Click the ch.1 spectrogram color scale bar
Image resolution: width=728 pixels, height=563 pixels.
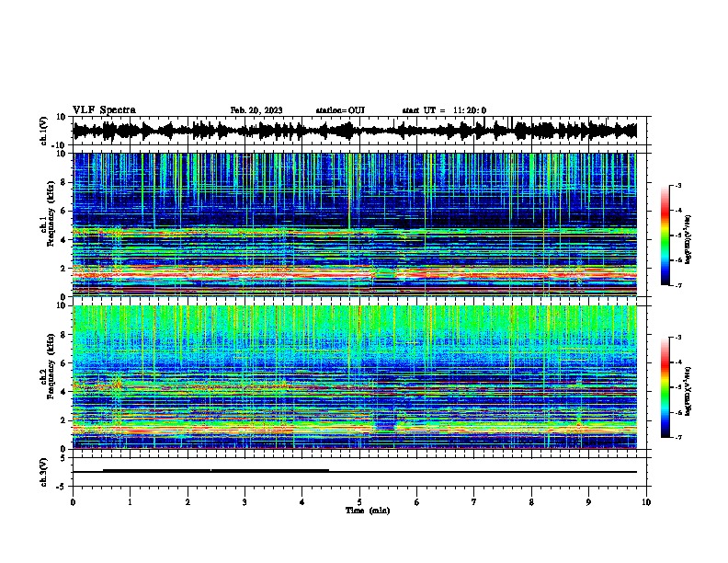click(665, 236)
